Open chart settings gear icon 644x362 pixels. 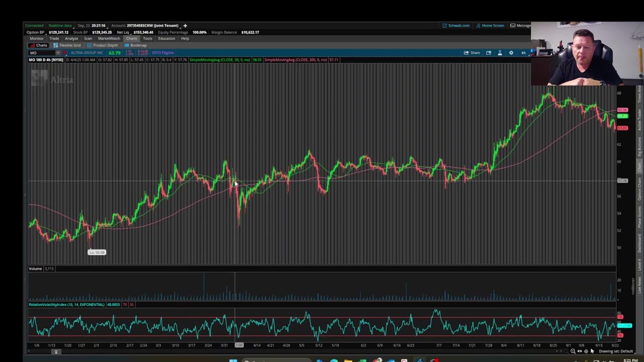[x=511, y=53]
